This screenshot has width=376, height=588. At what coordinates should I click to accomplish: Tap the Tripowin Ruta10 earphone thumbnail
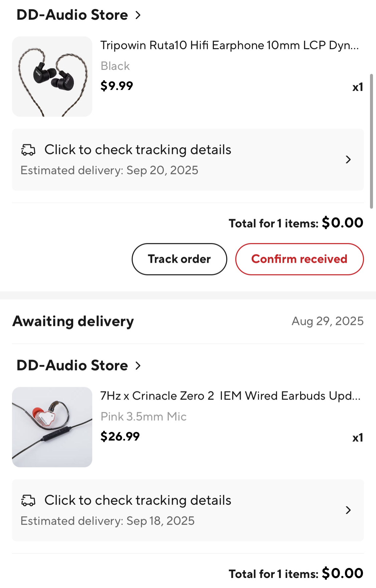tap(52, 77)
